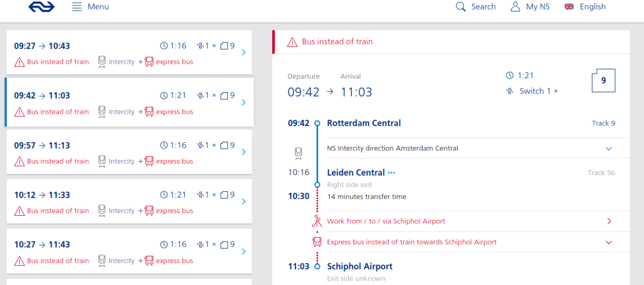Screen dimensions: 644x285
Task: Expand NS Intercity direction Amsterdam Central details
Action: [609, 148]
